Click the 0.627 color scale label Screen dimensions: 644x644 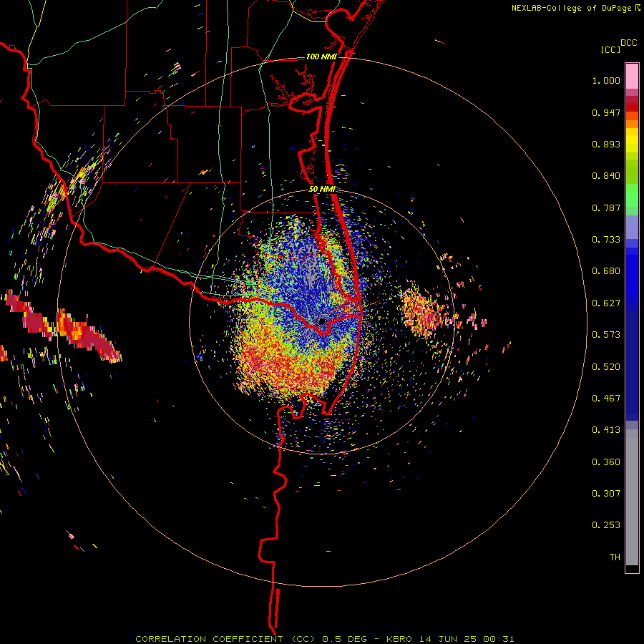(x=606, y=303)
